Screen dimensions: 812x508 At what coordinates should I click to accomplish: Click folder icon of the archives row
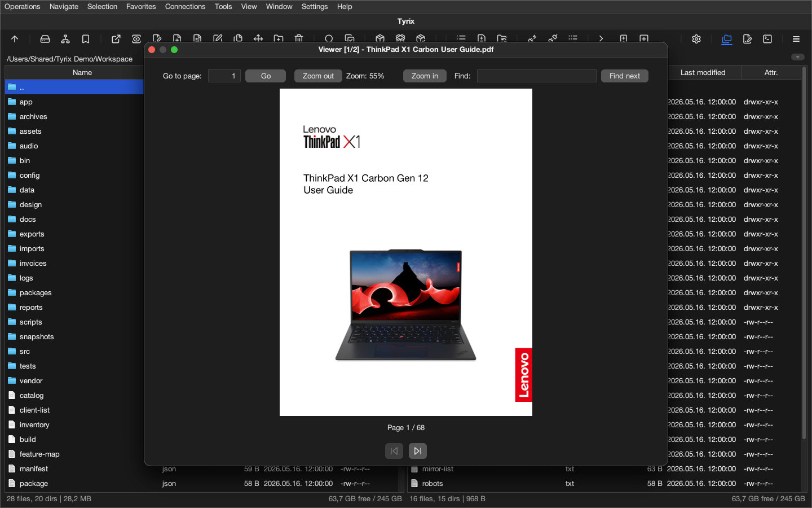coord(12,116)
